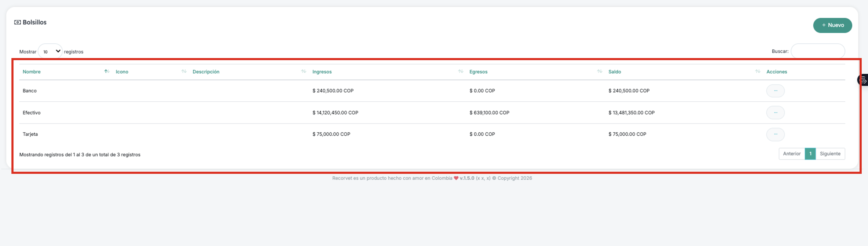The height and width of the screenshot is (246, 868).
Task: Open actions menu for Efectivo row
Action: [775, 113]
